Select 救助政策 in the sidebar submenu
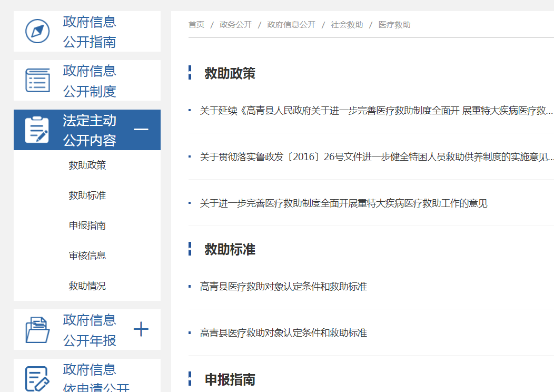554x392 pixels. pos(87,165)
